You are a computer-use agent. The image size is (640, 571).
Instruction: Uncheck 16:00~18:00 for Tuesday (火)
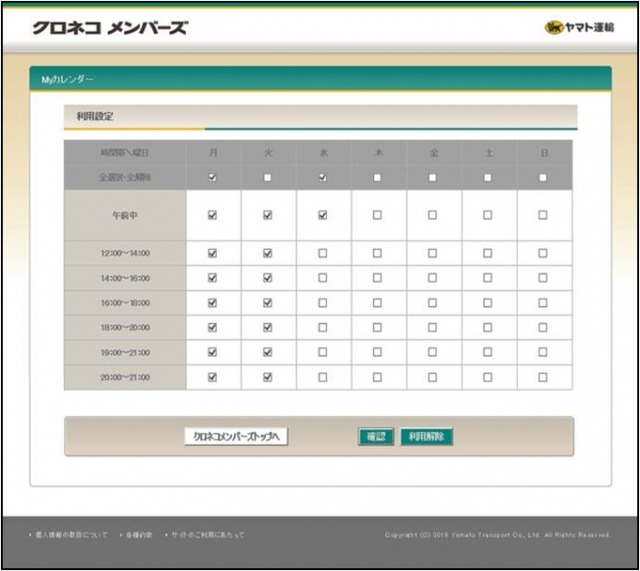[x=267, y=303]
